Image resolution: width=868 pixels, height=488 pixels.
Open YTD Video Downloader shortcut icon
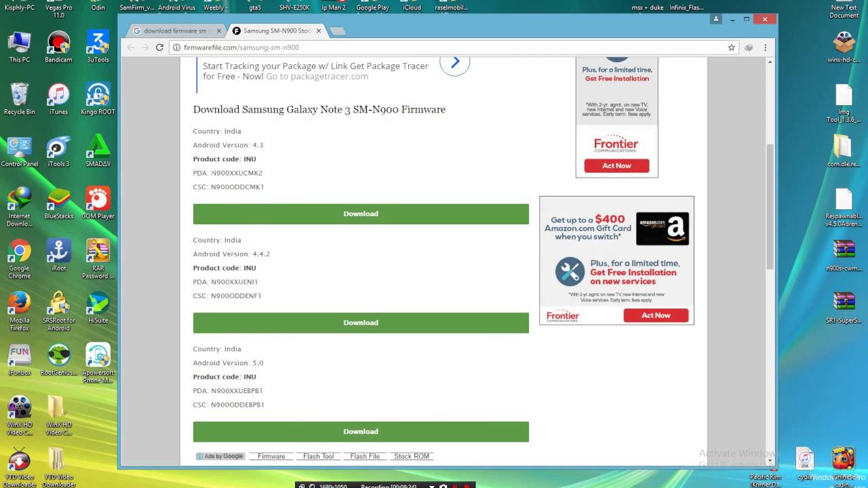(19, 468)
